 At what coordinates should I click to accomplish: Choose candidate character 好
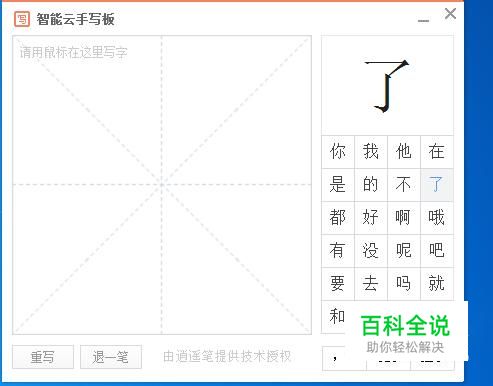tap(371, 218)
